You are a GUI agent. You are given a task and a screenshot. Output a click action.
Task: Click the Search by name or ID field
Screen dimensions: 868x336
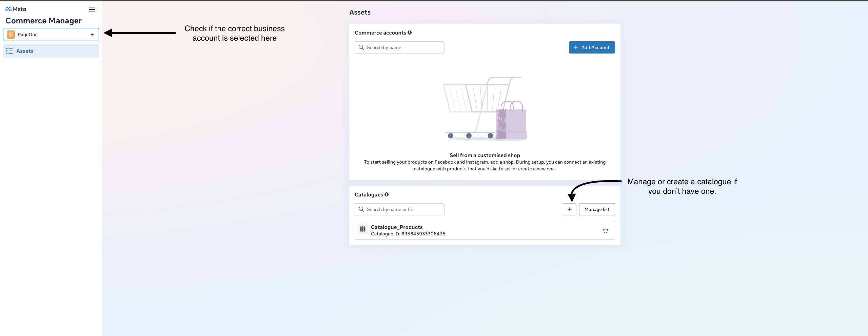[400, 209]
